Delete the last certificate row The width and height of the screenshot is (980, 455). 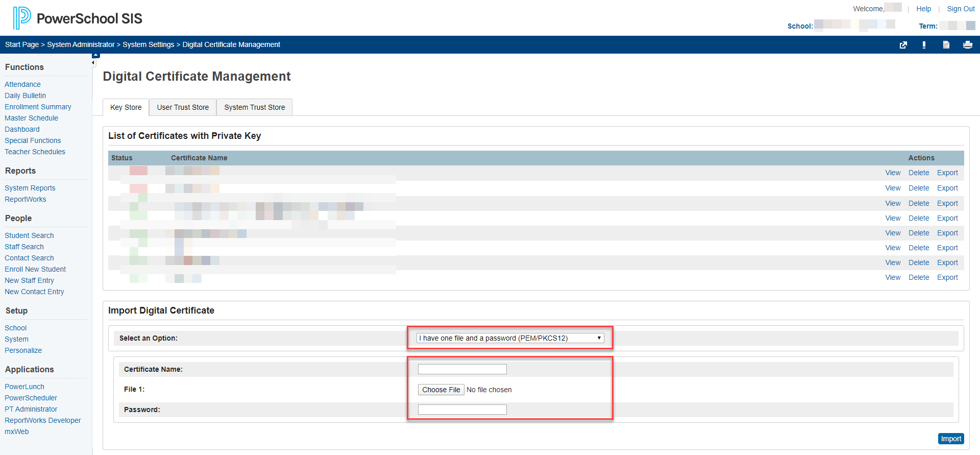919,277
